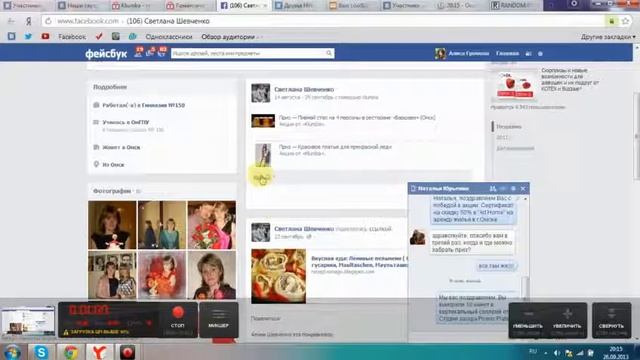Switch to the 2015 browser tab
This screenshot has width=640, height=360.
point(459,6)
